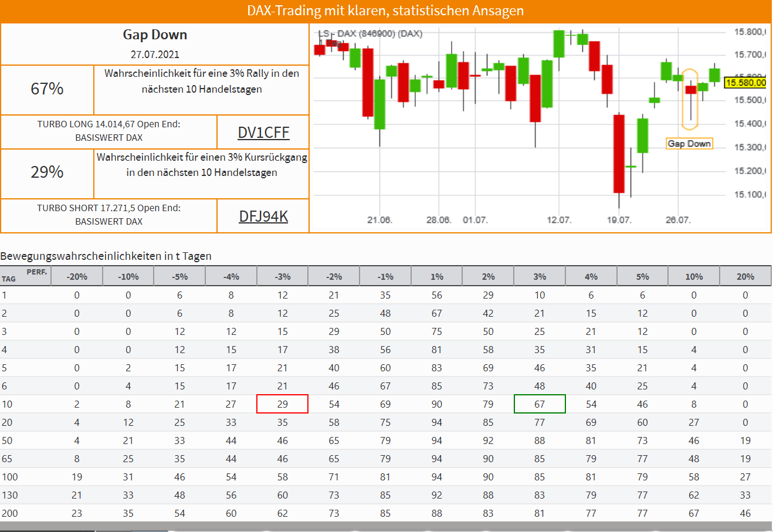
Task: Click the 33 cell in row 20, -4% column
Action: pyautogui.click(x=231, y=422)
